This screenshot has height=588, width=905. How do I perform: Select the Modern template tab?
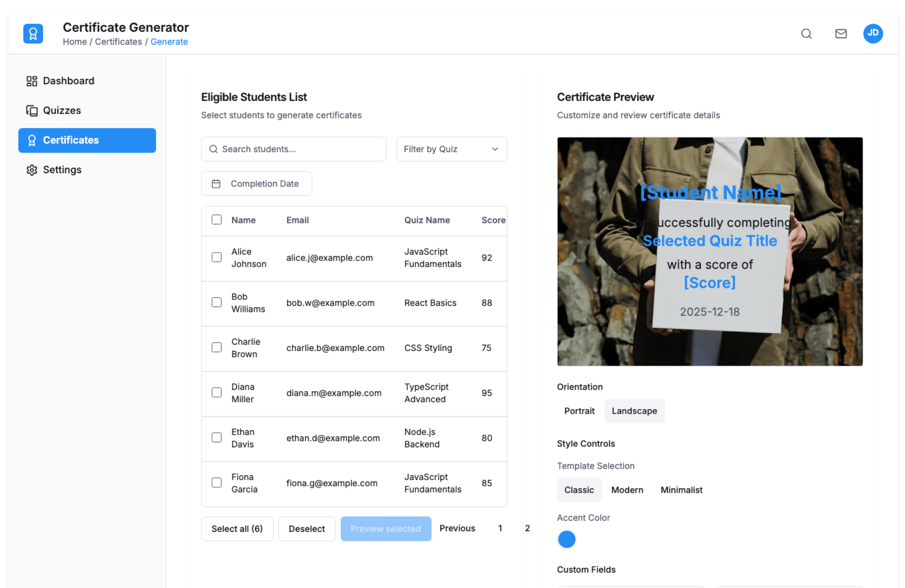[626, 490]
